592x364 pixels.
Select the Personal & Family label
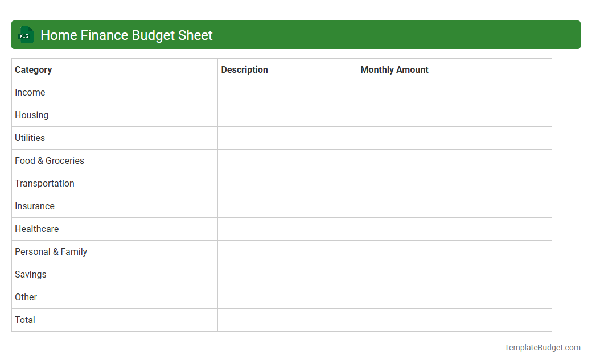(x=51, y=251)
